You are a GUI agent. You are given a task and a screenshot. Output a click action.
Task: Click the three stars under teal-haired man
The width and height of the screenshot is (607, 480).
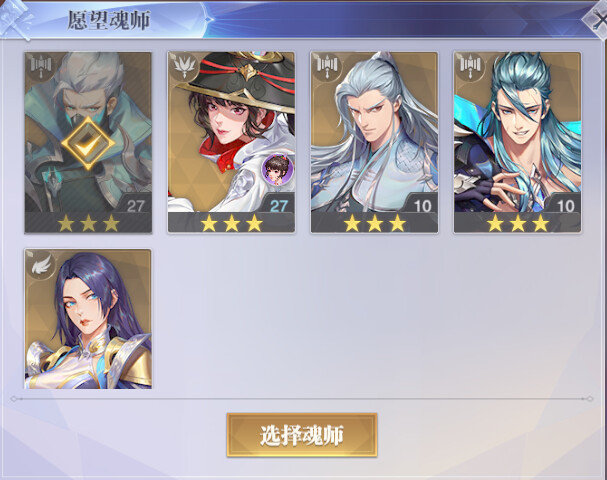click(518, 223)
